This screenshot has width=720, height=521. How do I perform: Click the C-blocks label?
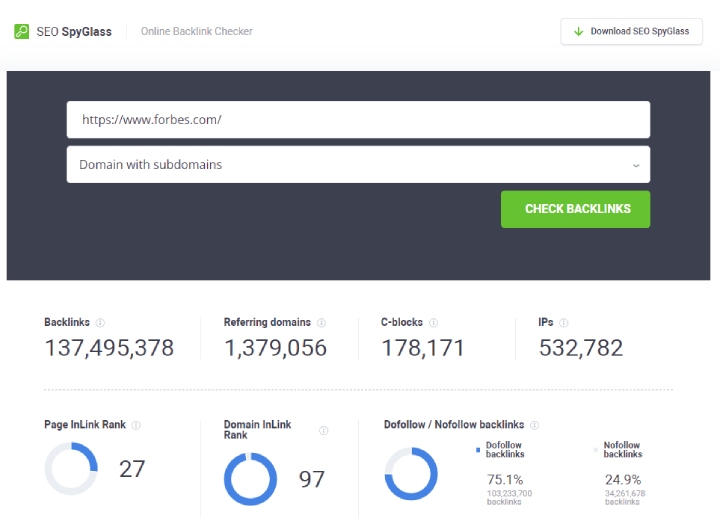[x=402, y=322]
